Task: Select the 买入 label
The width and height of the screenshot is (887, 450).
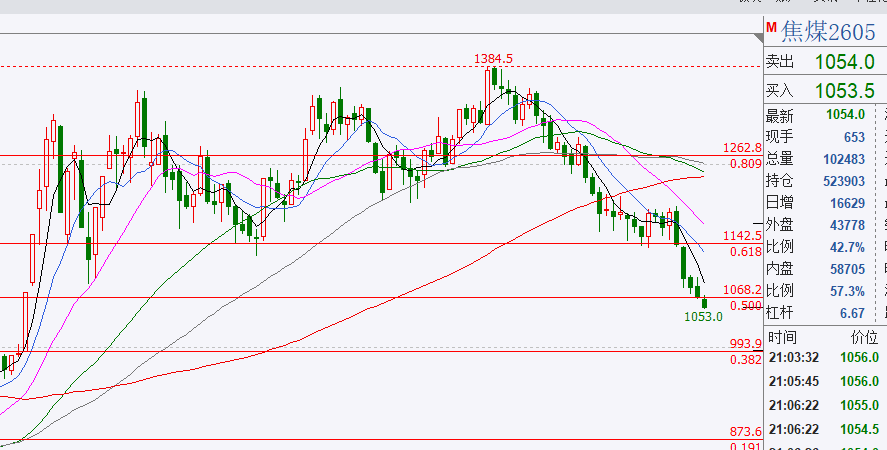Action: pos(780,90)
